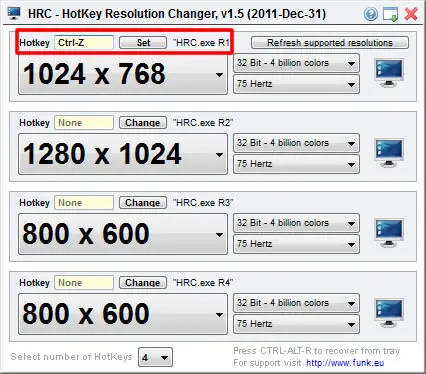Click the minimize to tray icon
This screenshot has height=374, width=426.
[x=390, y=14]
